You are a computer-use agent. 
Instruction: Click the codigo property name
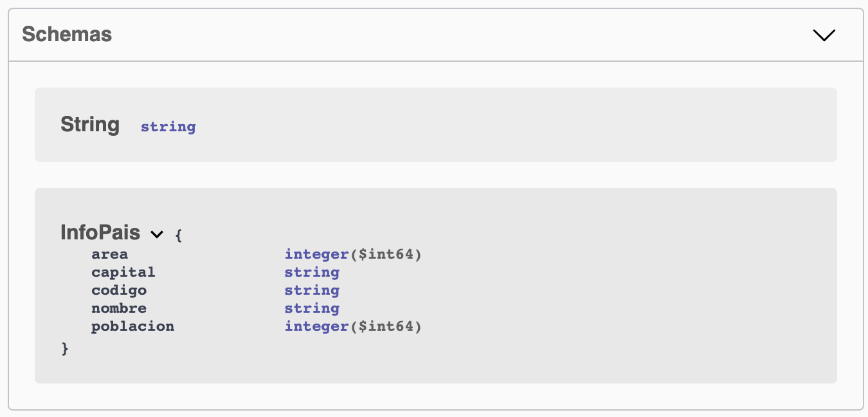(118, 290)
